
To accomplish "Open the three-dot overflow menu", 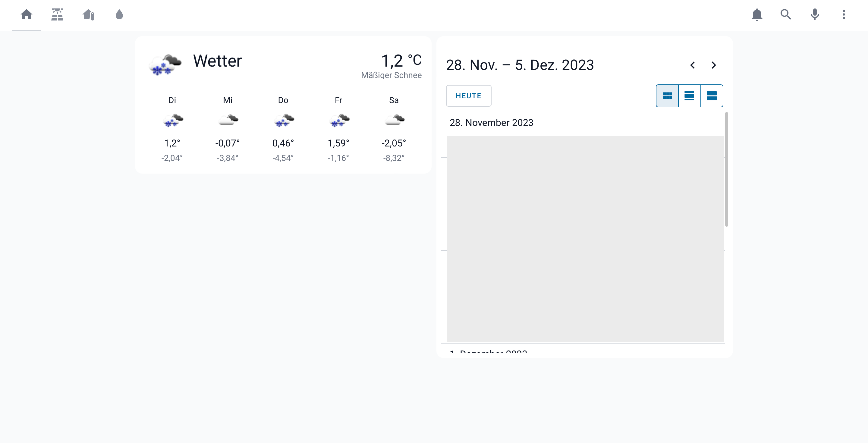I will [844, 15].
